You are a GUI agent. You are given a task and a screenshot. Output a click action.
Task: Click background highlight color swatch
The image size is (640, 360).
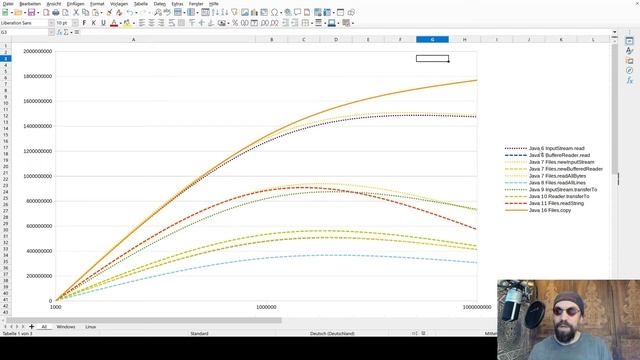[127, 23]
